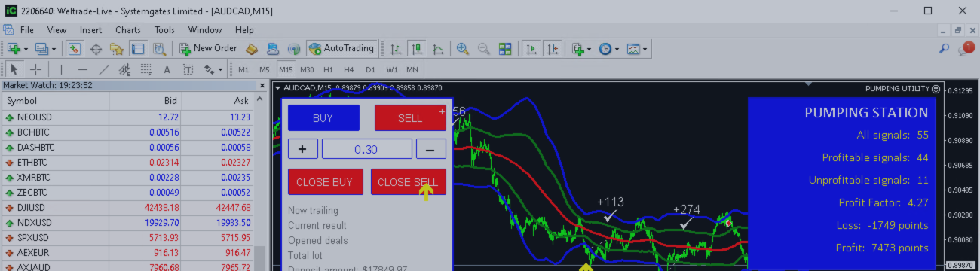Toggle the Terminal panel icon
This screenshot has width=980, height=271.
(x=138, y=48)
